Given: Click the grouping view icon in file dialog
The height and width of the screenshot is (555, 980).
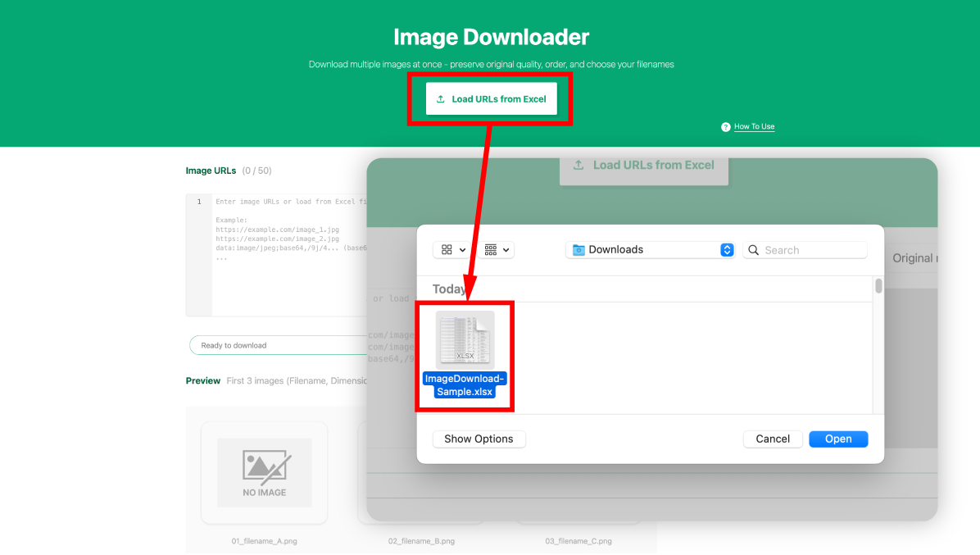Looking at the screenshot, I should (491, 250).
